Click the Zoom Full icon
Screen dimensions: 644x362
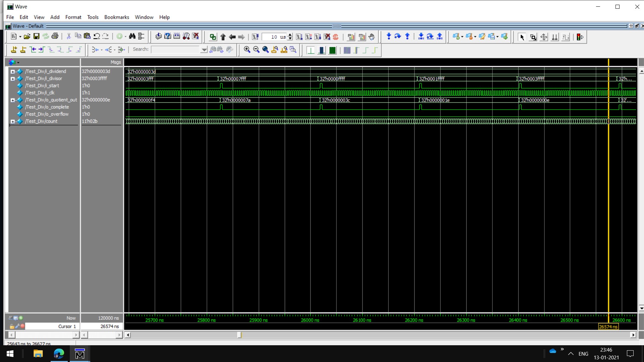(x=265, y=50)
